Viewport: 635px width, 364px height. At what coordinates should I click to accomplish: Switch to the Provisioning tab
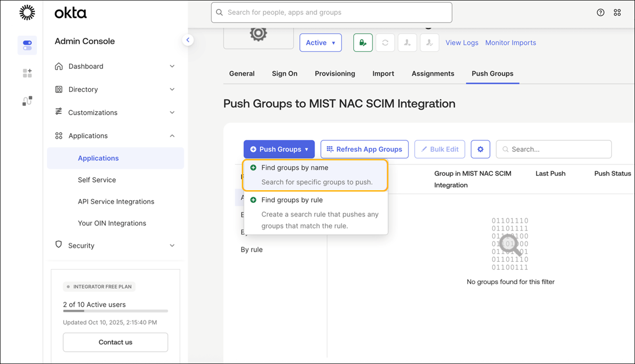pyautogui.click(x=335, y=73)
